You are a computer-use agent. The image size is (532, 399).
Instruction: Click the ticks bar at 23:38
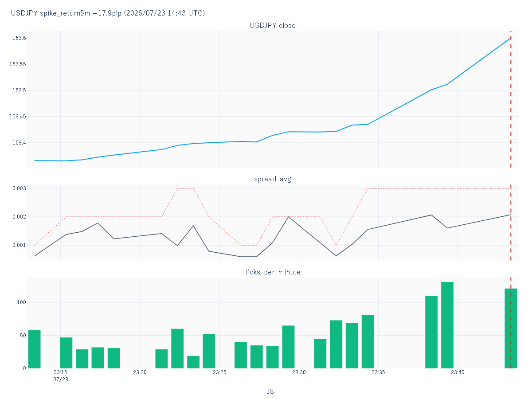(x=431, y=332)
